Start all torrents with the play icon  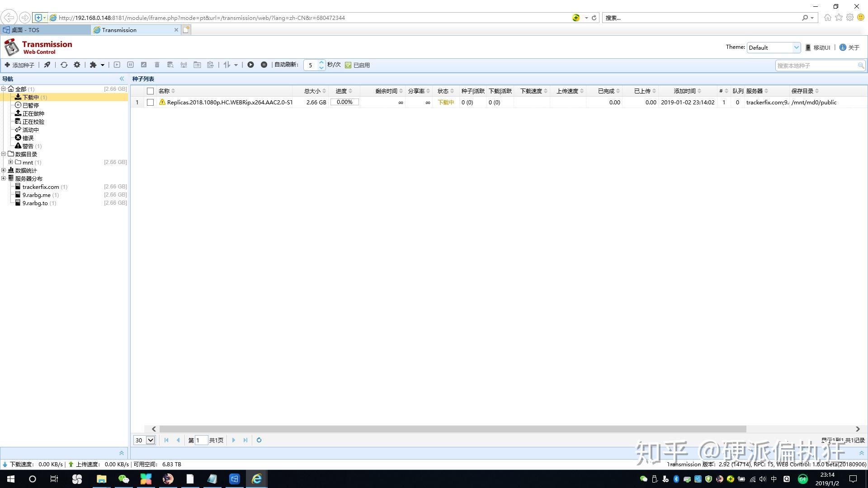tap(250, 65)
